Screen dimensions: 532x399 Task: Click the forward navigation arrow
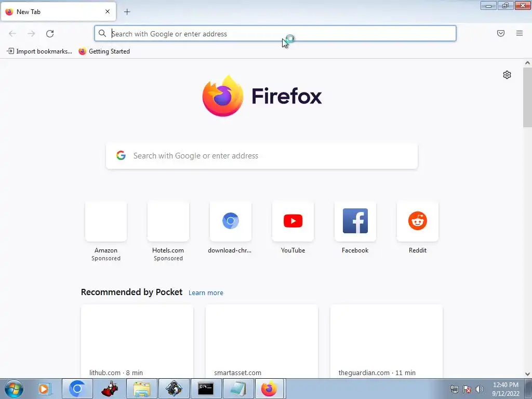pyautogui.click(x=31, y=34)
